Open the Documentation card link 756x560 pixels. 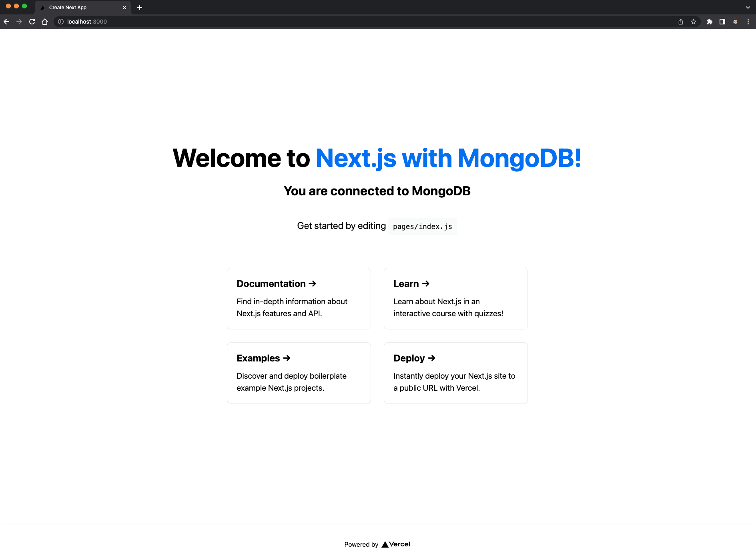click(299, 299)
